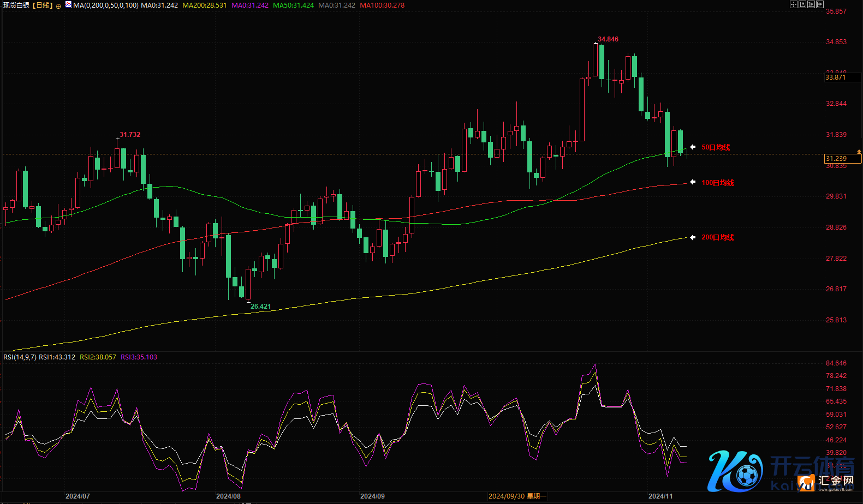Select the magenta RSI3:35.103 value
This screenshot has width=863, height=504.
tap(139, 357)
